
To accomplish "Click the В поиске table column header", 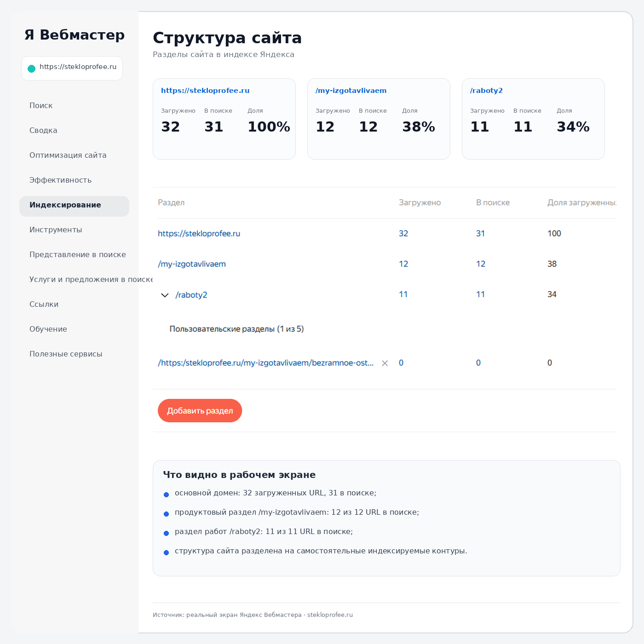I will [493, 202].
